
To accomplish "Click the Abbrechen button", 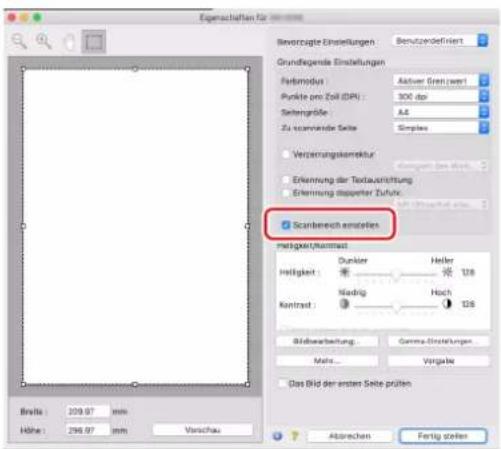I will pyautogui.click(x=349, y=436).
